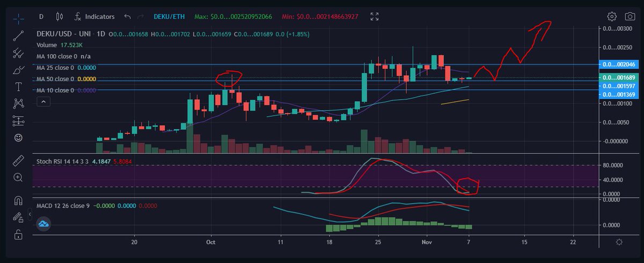
Task: Toggle magnet mode for drawings
Action: [x=18, y=200]
